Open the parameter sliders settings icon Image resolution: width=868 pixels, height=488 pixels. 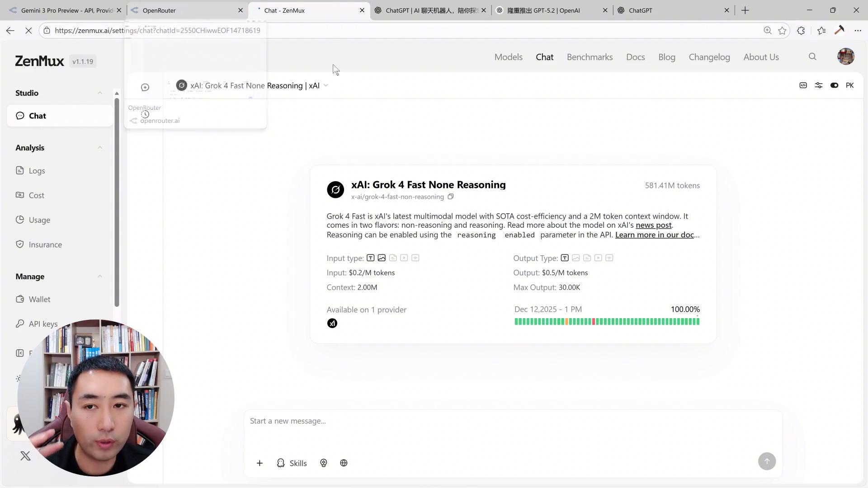pyautogui.click(x=819, y=85)
